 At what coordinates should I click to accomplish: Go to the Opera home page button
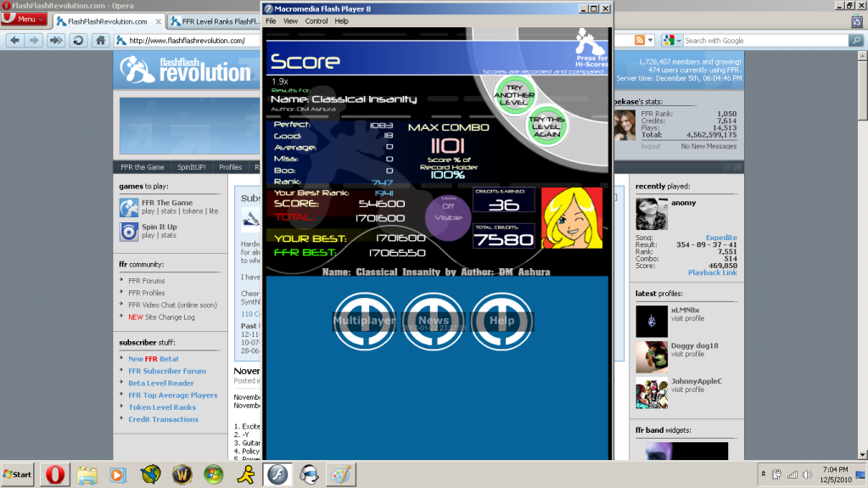100,40
